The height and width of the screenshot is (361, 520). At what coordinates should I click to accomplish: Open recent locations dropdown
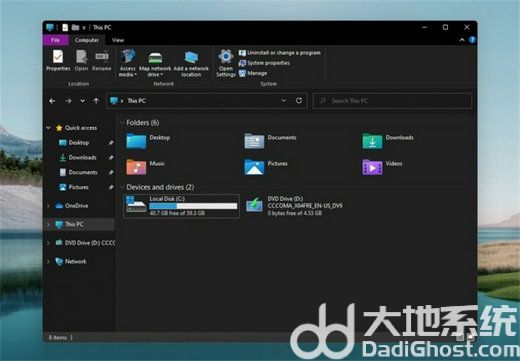pyautogui.click(x=83, y=101)
